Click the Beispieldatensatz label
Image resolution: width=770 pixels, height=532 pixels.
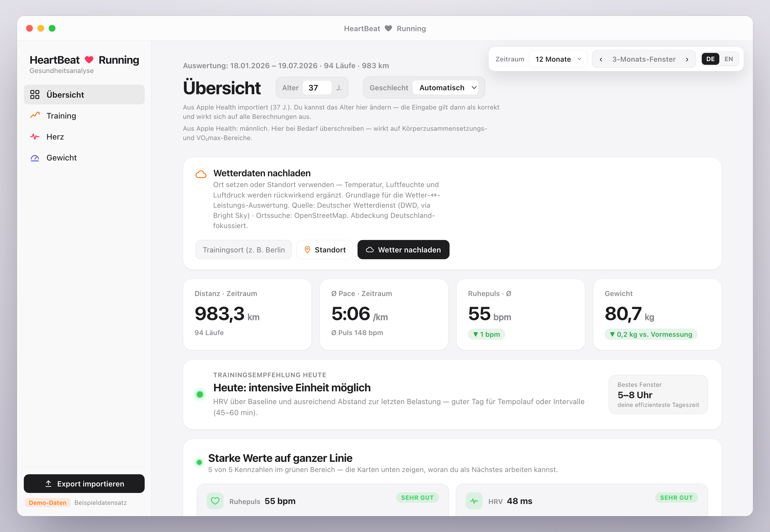(x=100, y=503)
